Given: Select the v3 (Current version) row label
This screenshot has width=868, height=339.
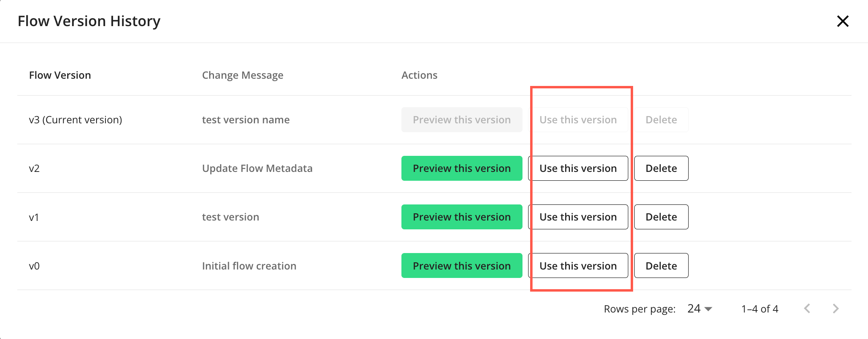Looking at the screenshot, I should pos(75,120).
